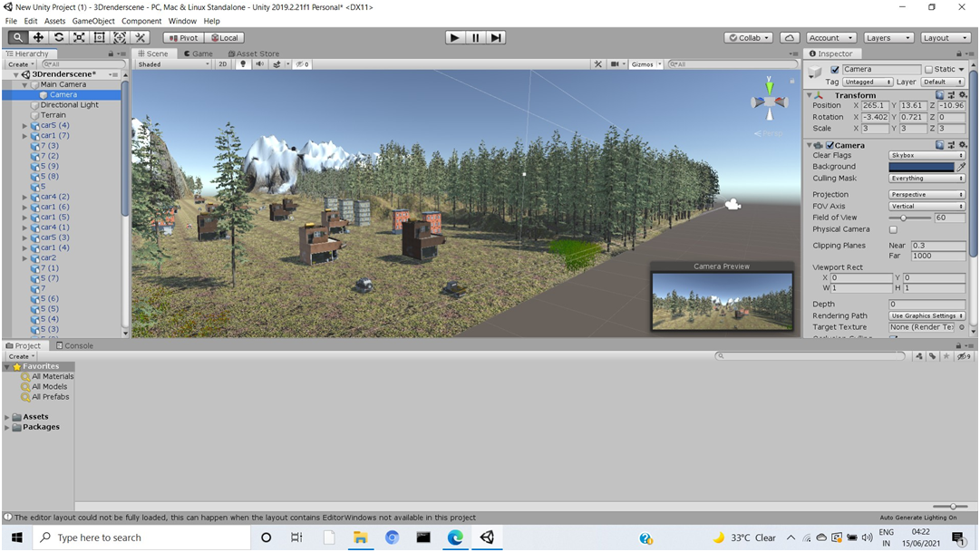Select the Move tool
This screenshot has width=980, height=552.
click(38, 37)
